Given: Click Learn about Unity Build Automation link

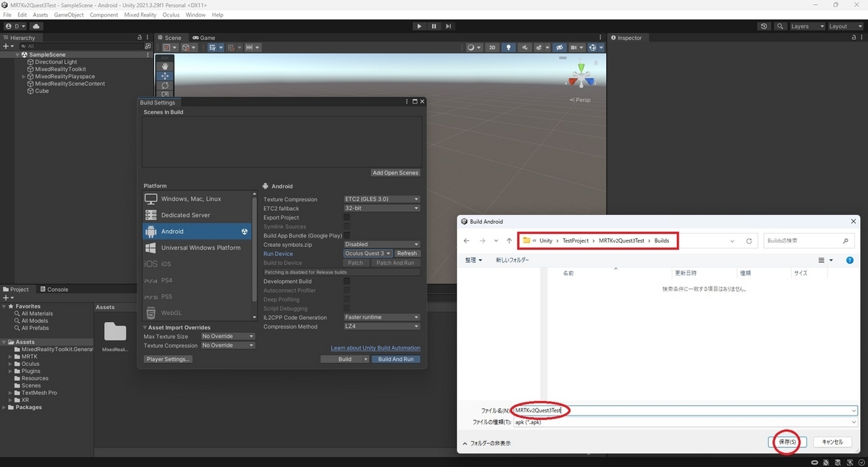Looking at the screenshot, I should 375,348.
